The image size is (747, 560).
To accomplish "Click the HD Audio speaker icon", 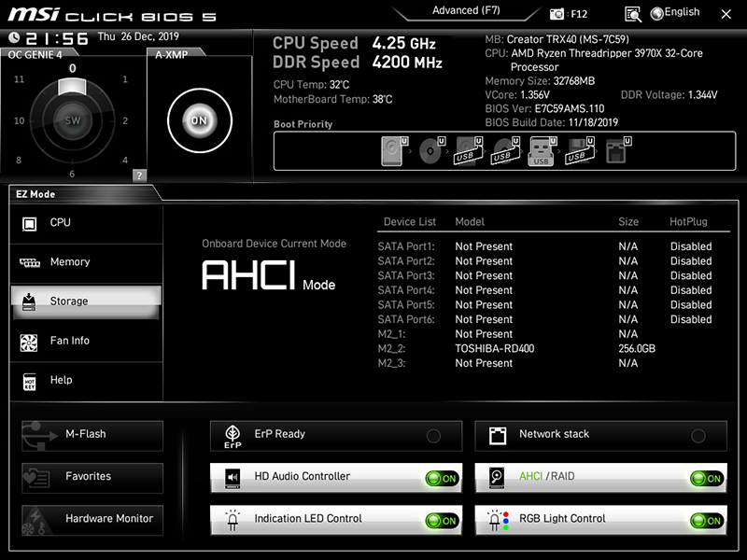I will click(233, 478).
